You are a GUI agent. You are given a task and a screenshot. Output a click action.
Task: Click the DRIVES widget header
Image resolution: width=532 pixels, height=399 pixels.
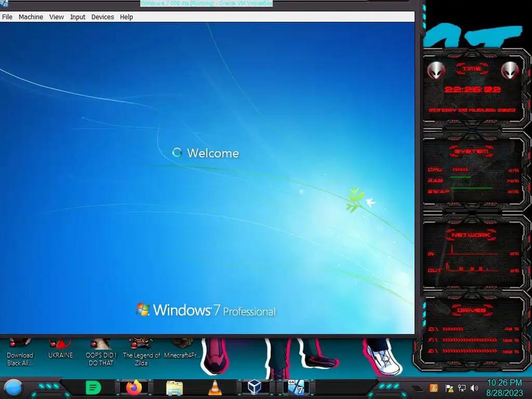pos(472,310)
